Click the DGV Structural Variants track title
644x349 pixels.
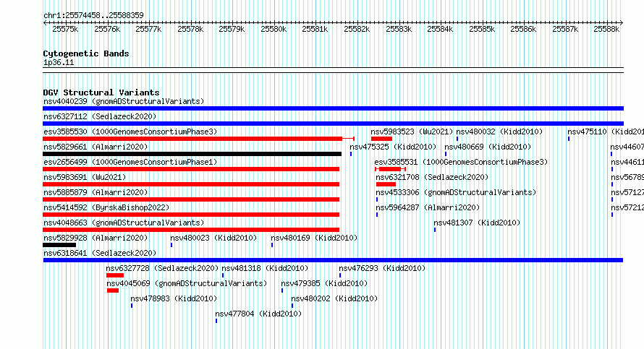coord(101,92)
